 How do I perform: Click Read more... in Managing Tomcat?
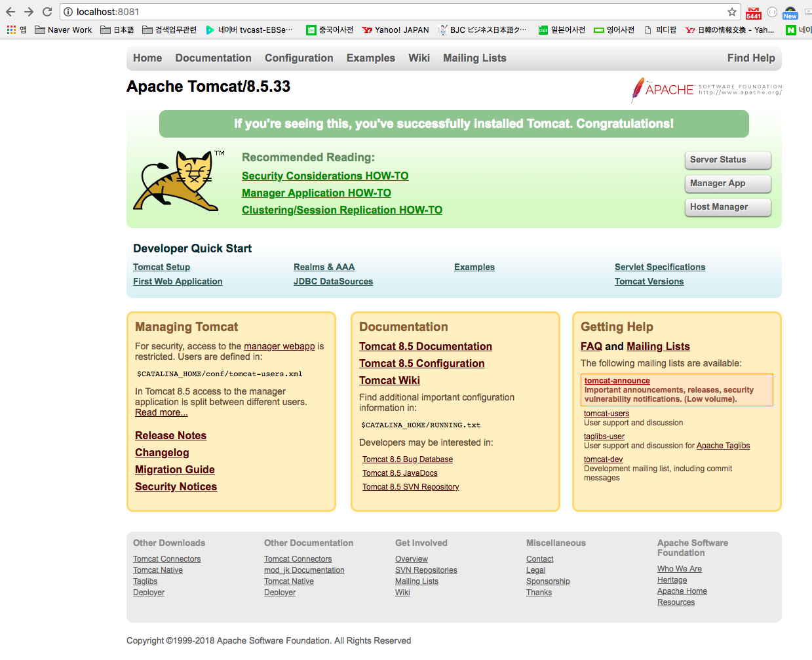[x=161, y=412]
